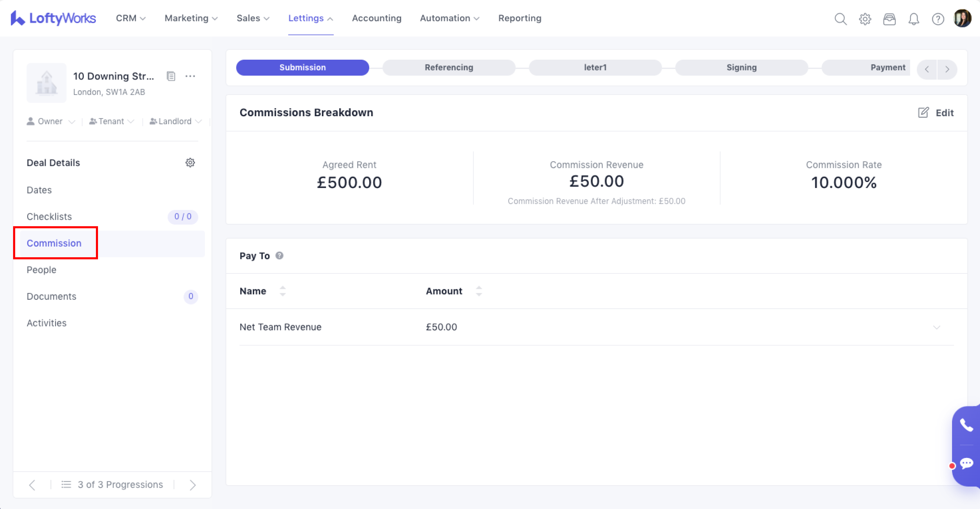Open the Documents section link

pos(51,297)
